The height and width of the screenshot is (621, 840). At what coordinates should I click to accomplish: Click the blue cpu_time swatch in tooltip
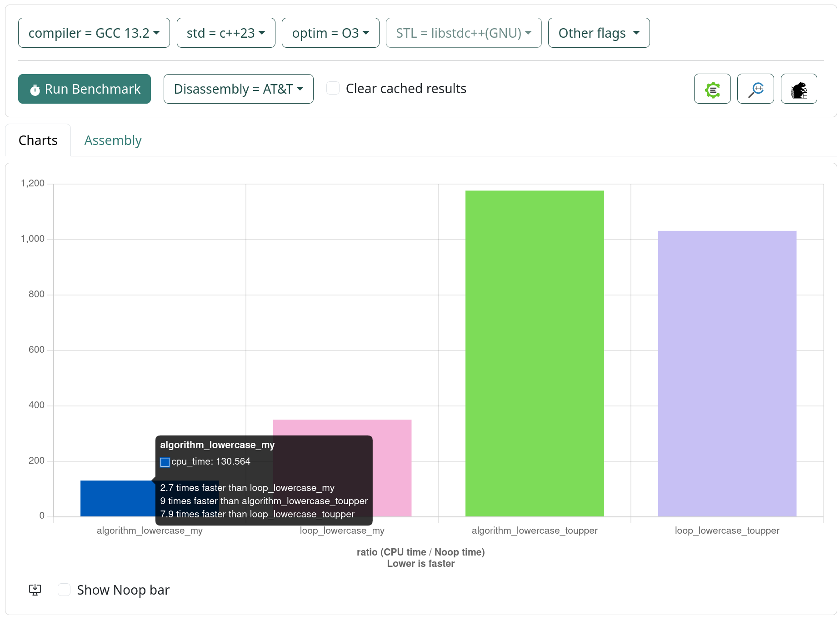pyautogui.click(x=165, y=462)
